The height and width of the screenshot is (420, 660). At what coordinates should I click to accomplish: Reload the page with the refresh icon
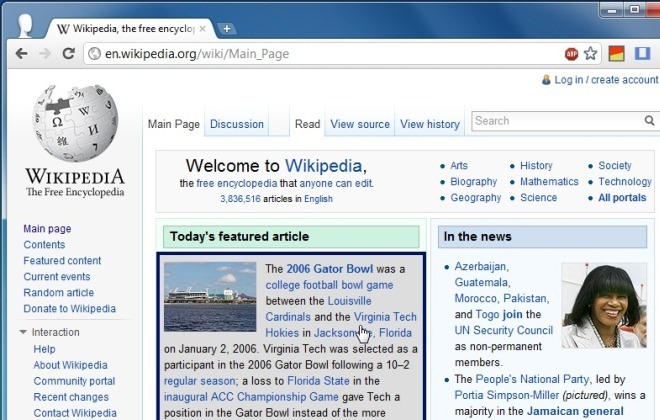point(69,53)
